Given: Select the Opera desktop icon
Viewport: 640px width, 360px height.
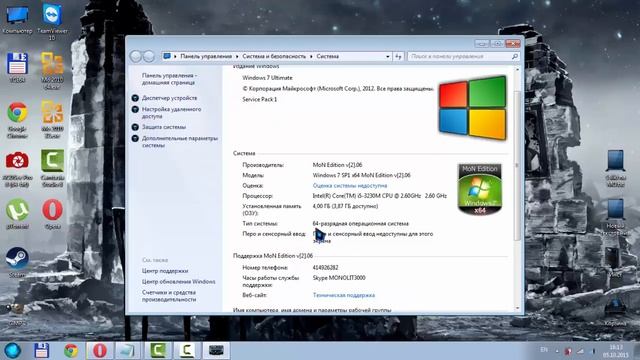Looking at the screenshot, I should click(x=52, y=213).
